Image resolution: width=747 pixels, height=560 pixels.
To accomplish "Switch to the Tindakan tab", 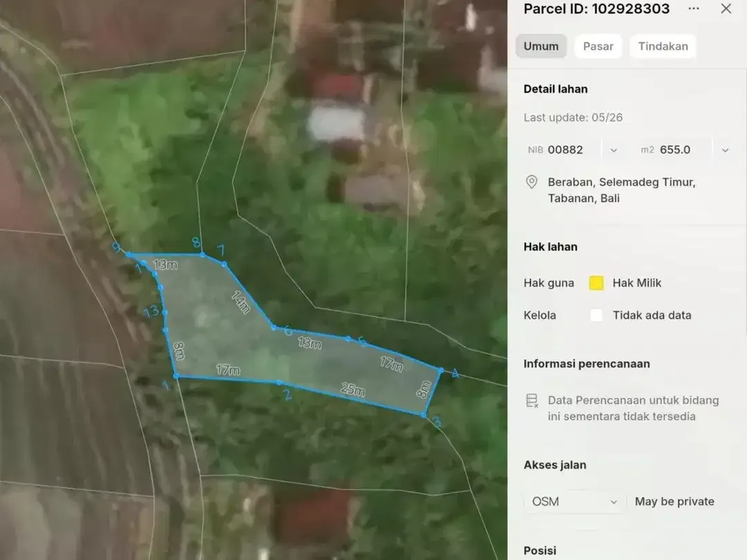I will (663, 46).
